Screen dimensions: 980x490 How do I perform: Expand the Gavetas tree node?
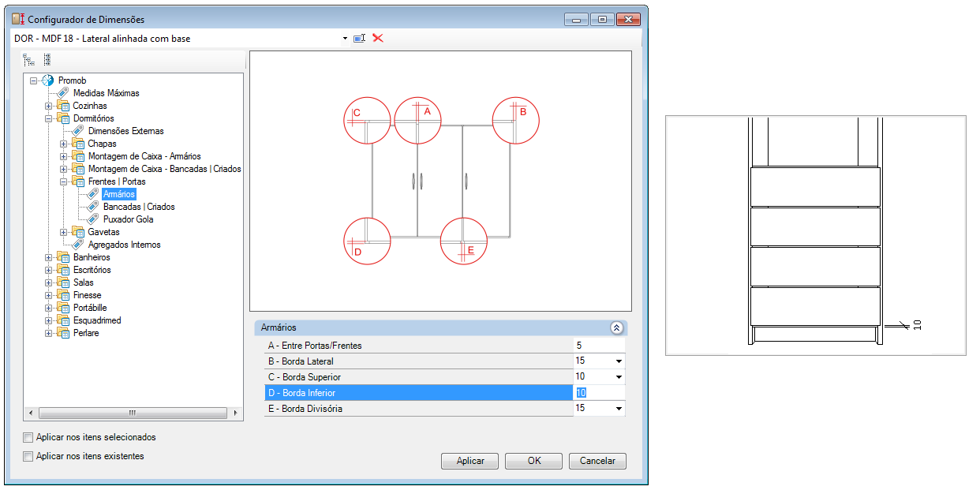tap(63, 232)
